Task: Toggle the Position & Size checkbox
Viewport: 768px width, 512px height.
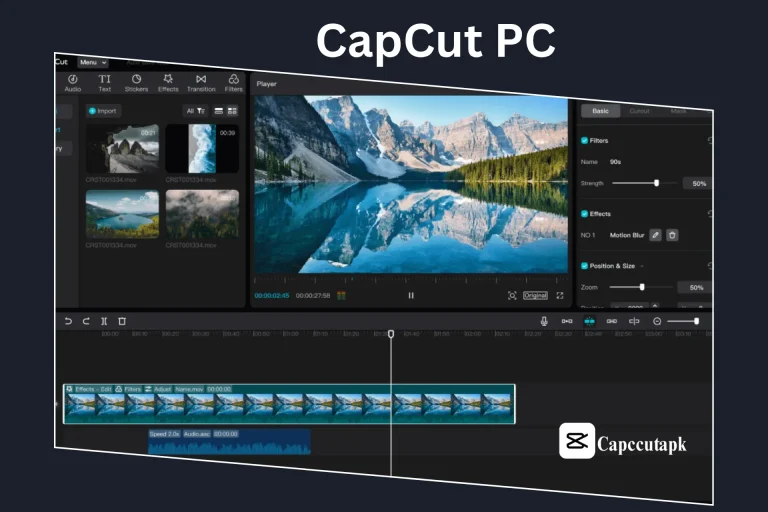Action: point(584,266)
